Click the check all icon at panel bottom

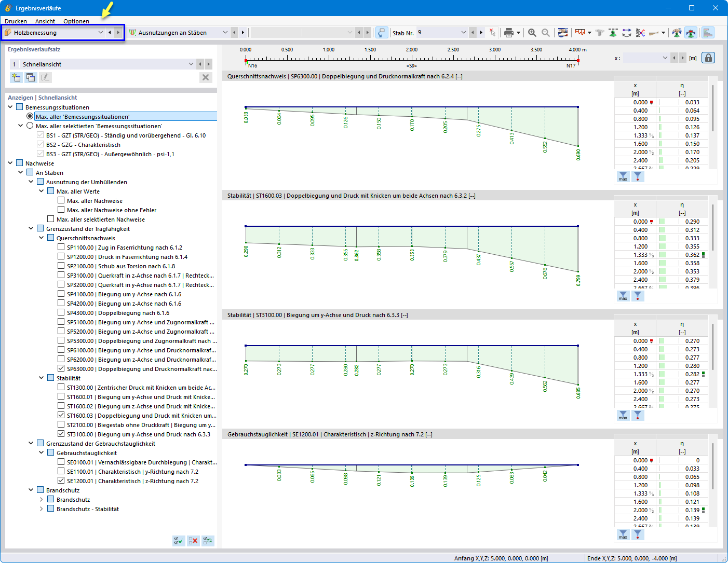(179, 541)
